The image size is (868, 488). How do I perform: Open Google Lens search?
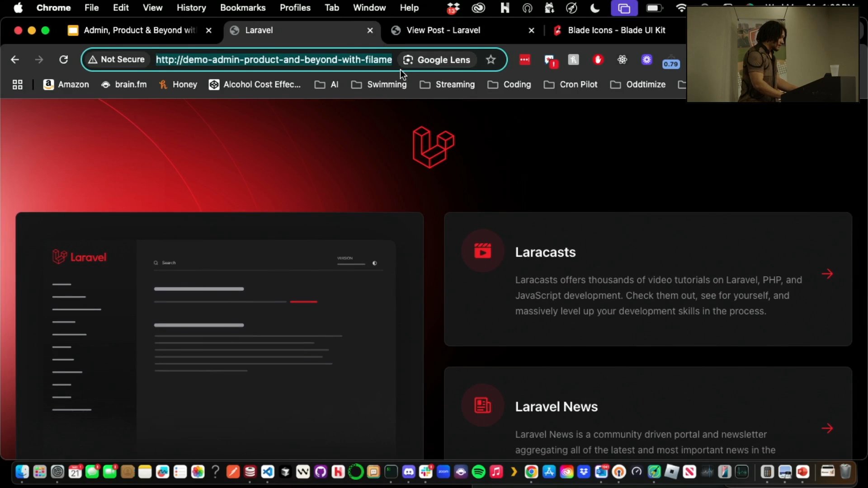click(437, 60)
